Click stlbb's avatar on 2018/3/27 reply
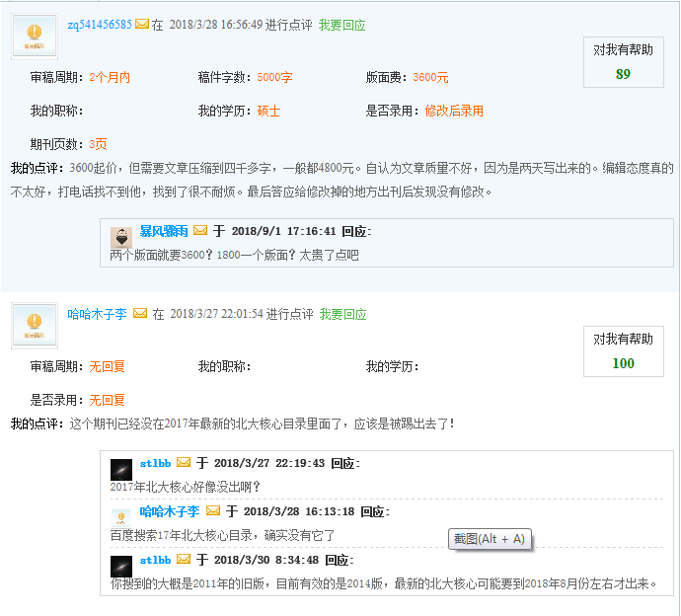Screen dimensions: 681x616 pos(121,470)
